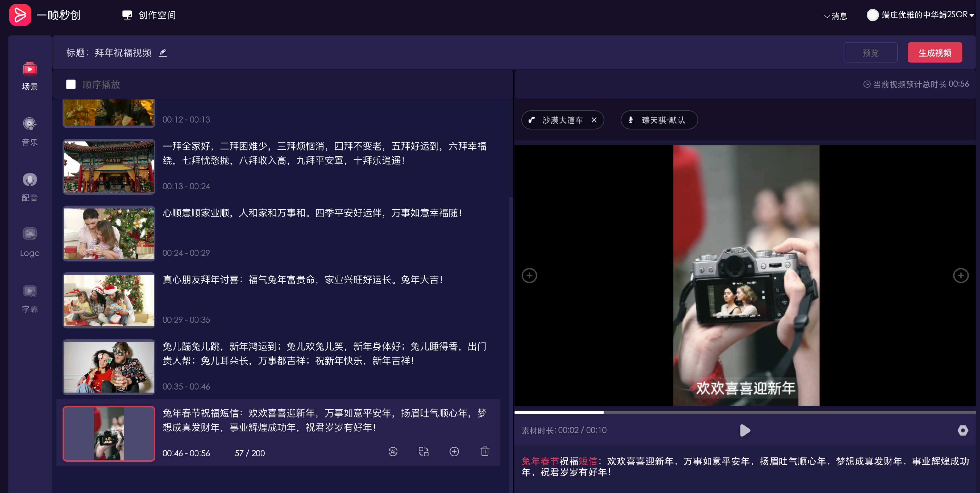
Task: Select the 场景 scene sidebar tab
Action: pos(30,76)
